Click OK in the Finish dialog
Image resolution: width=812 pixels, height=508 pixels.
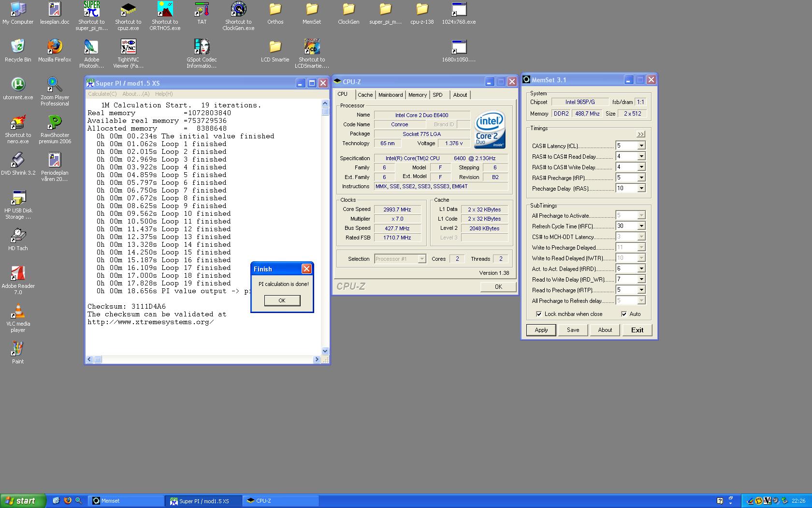click(282, 300)
